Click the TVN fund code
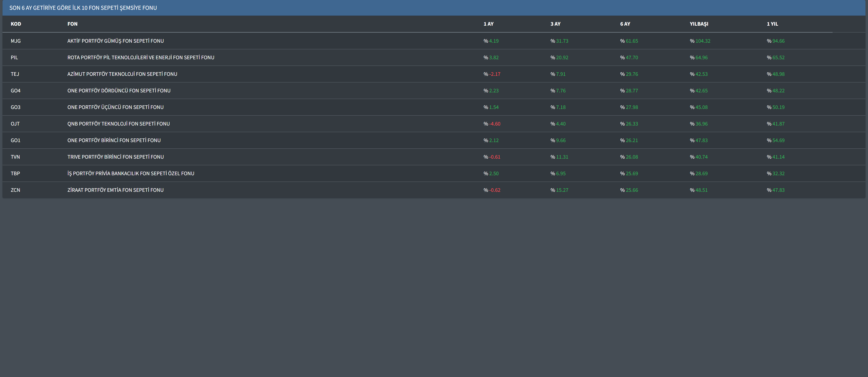Viewport: 868px width, 377px height. point(15,157)
